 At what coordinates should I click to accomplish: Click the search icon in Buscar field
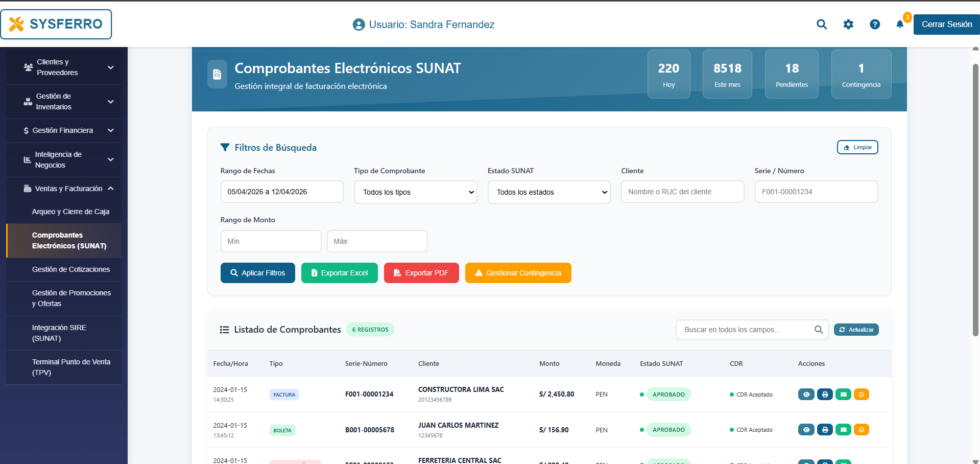coord(818,330)
